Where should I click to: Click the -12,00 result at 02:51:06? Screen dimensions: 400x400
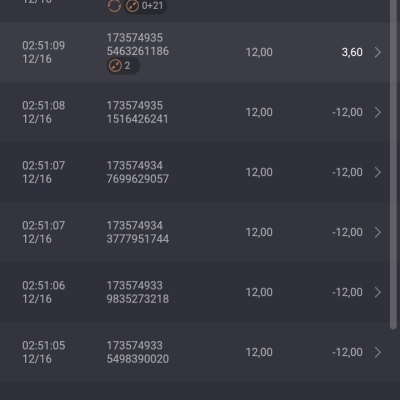point(347,292)
